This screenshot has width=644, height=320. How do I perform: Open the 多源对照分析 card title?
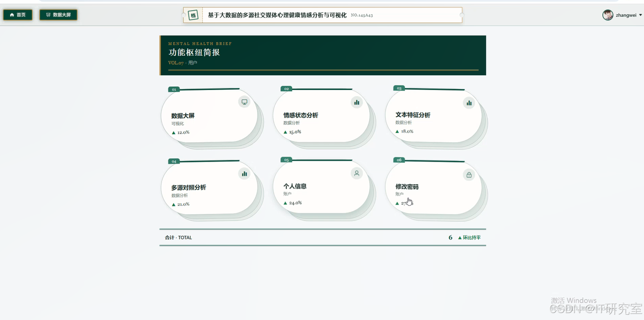[x=188, y=187]
